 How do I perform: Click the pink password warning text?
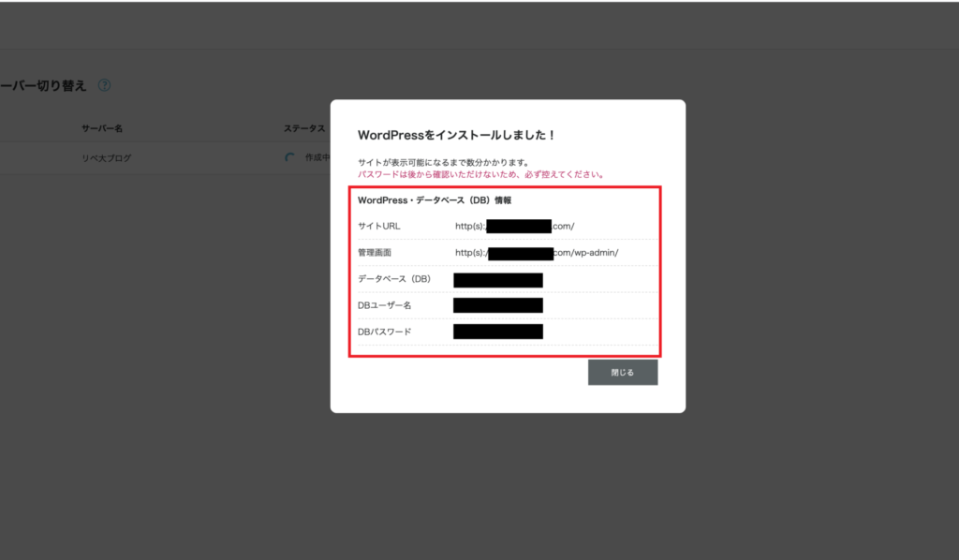pos(481,174)
